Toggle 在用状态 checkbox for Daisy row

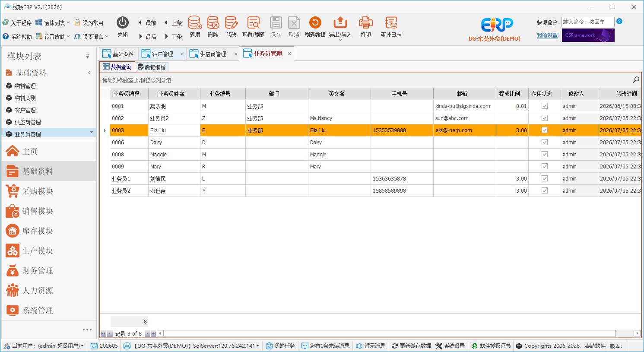pyautogui.click(x=544, y=142)
